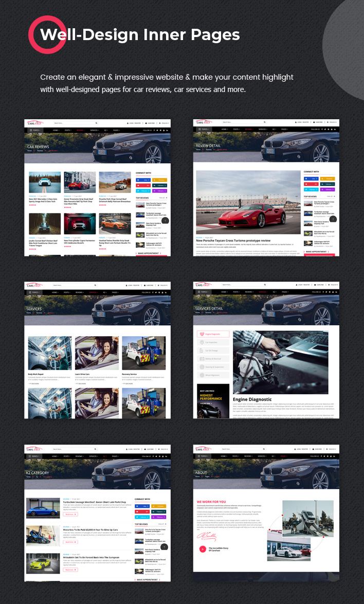Open the white Mercedes road thumbnail on the Car Reviews page
The width and height of the screenshot is (364, 604).
(x=45, y=182)
